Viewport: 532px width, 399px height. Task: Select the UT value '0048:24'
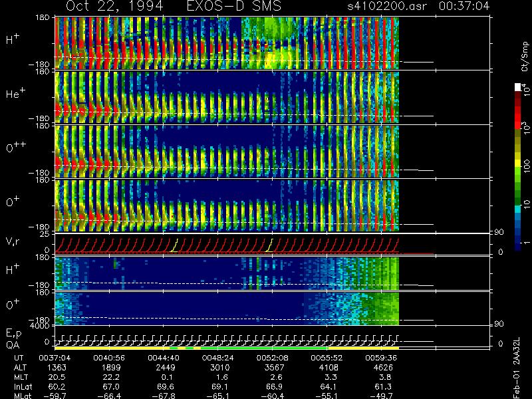click(x=218, y=358)
